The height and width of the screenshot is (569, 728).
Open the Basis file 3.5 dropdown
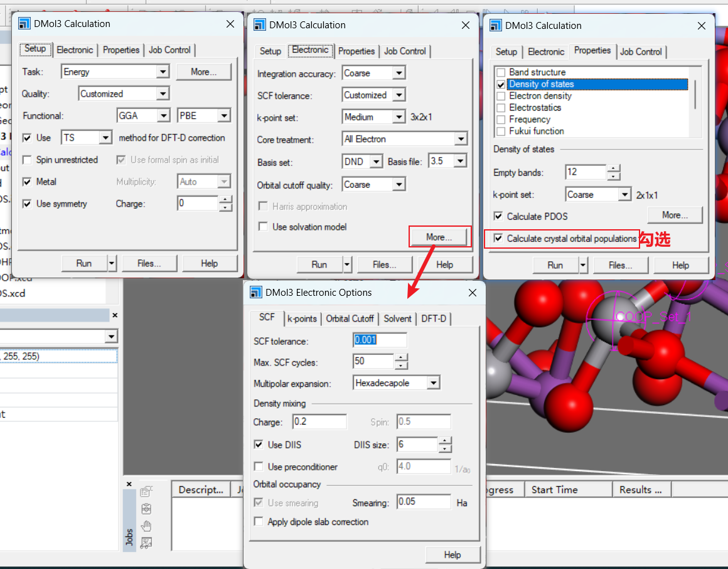pyautogui.click(x=460, y=161)
